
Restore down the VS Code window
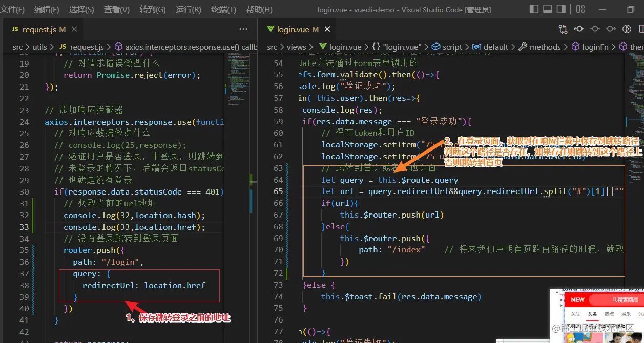coord(630,9)
